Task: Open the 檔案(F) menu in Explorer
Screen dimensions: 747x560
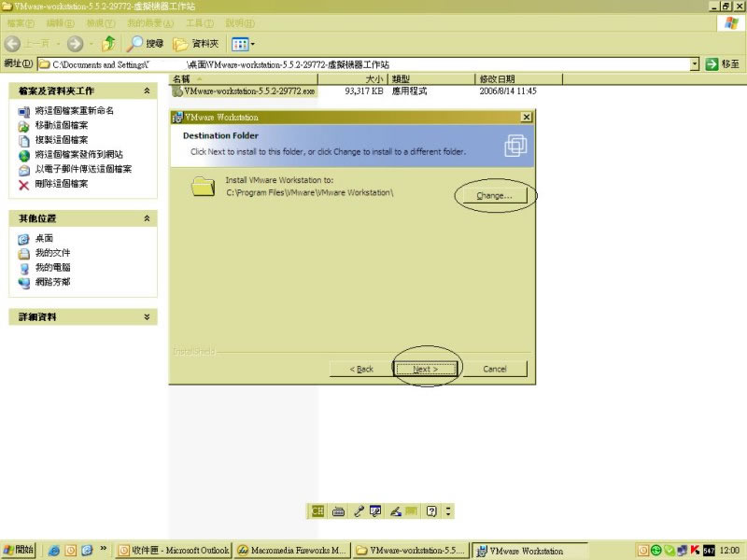Action: pyautogui.click(x=21, y=22)
